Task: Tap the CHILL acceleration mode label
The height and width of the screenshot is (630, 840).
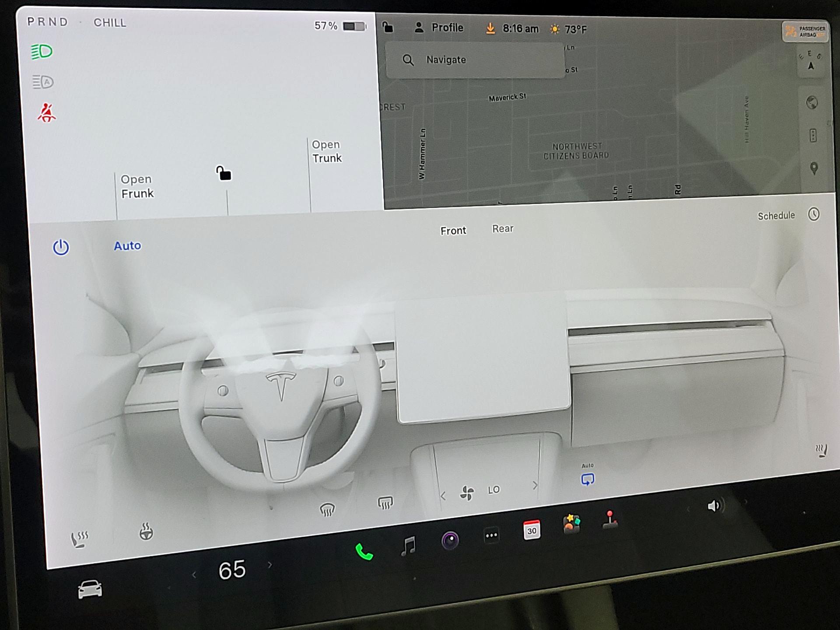Action: pyautogui.click(x=110, y=23)
